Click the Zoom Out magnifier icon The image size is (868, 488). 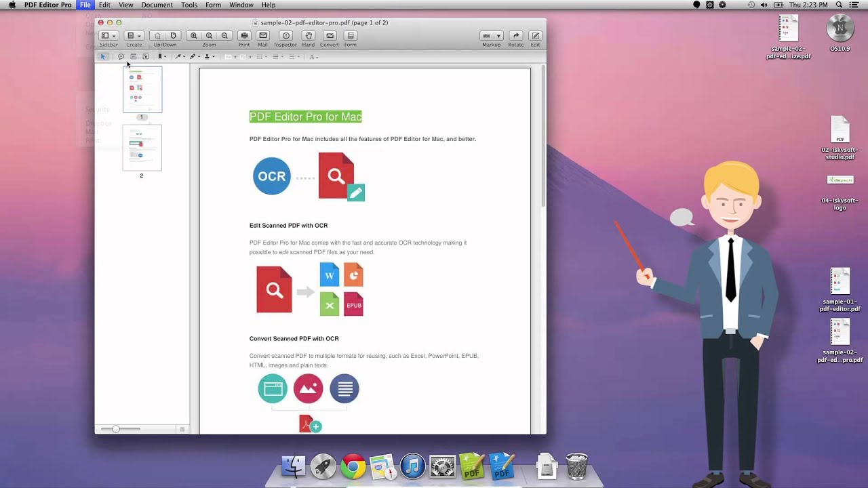point(224,36)
